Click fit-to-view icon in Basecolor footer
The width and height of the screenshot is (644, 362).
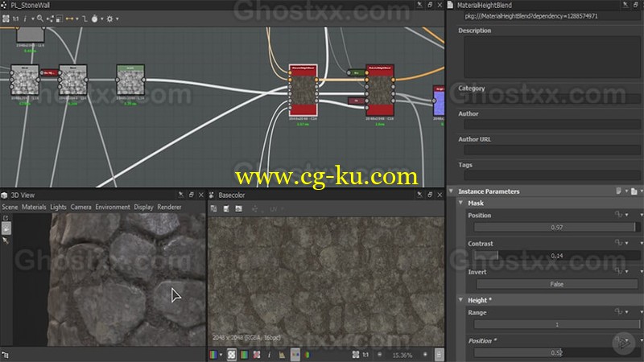point(356,355)
